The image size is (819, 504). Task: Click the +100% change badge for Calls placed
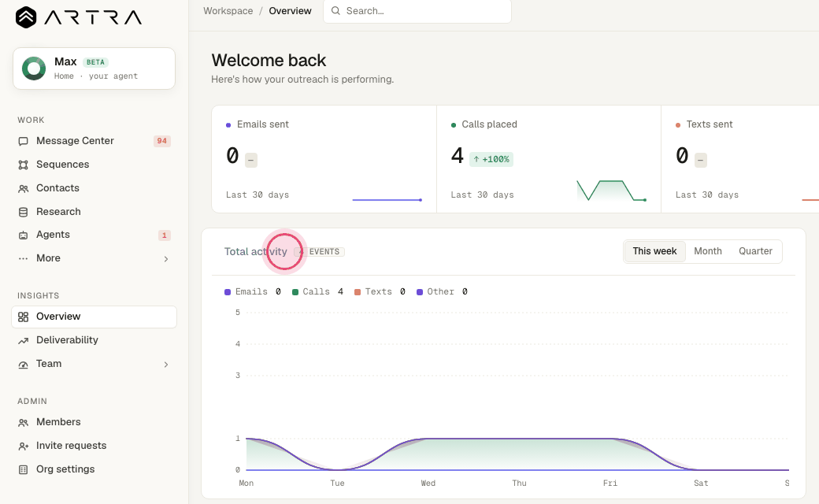491,159
